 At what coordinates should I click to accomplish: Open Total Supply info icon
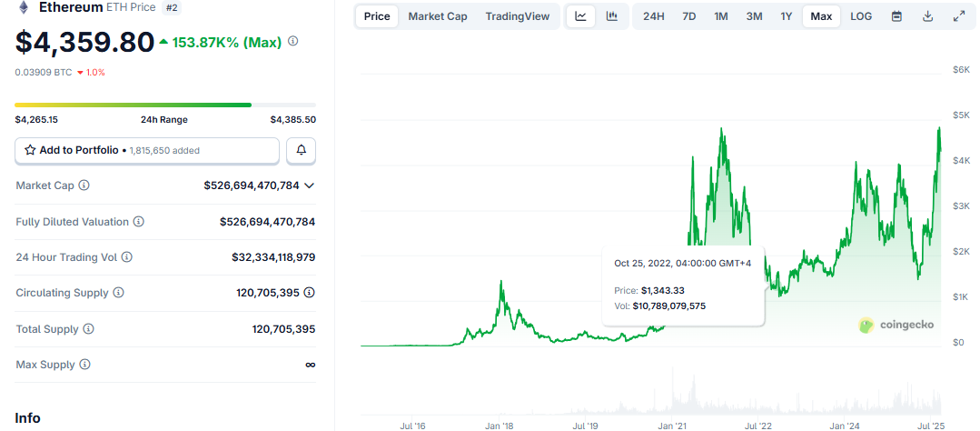coord(88,329)
